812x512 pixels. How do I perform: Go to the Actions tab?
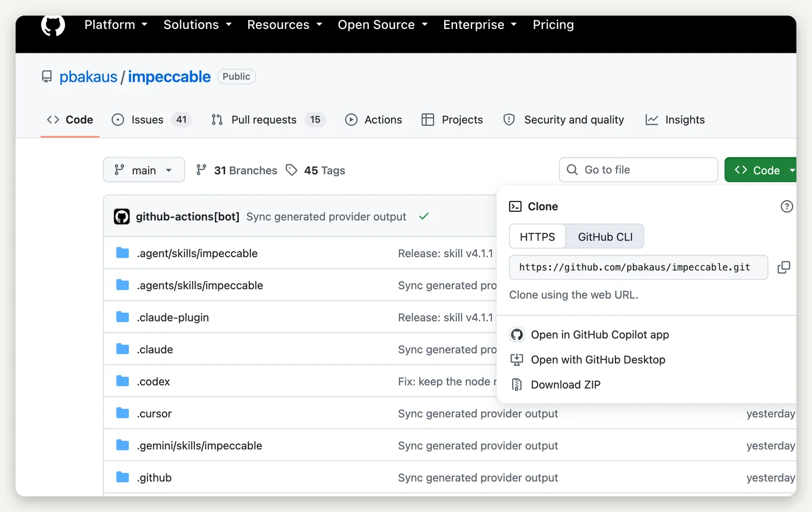[374, 120]
